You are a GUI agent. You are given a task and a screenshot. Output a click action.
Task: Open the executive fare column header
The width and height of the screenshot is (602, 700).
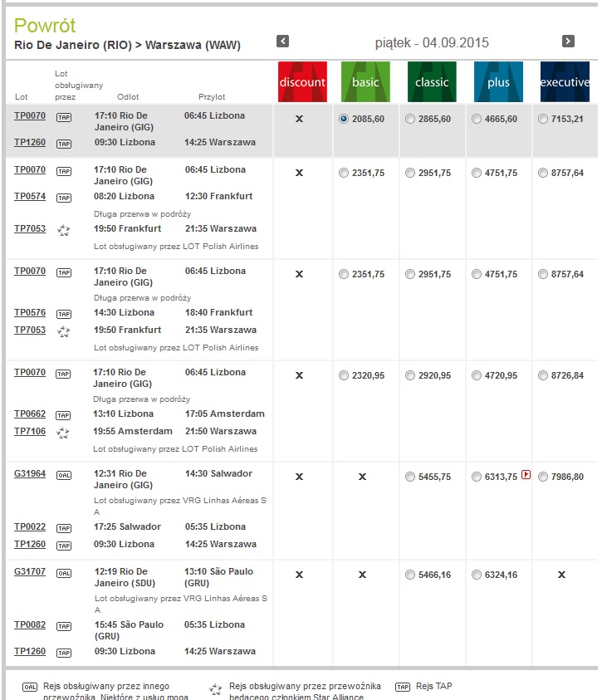click(565, 81)
